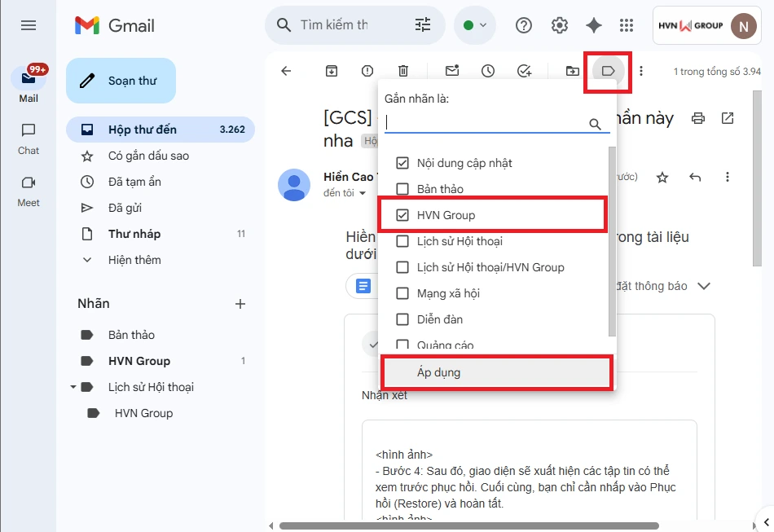This screenshot has width=774, height=532.
Task: Open the status indicator dropdown
Action: click(x=475, y=25)
